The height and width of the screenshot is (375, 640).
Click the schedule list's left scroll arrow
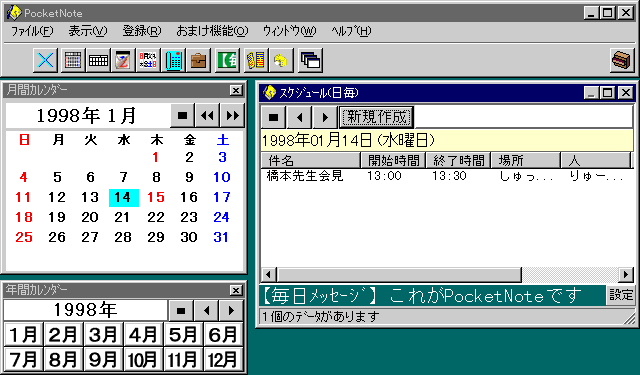pos(269,275)
